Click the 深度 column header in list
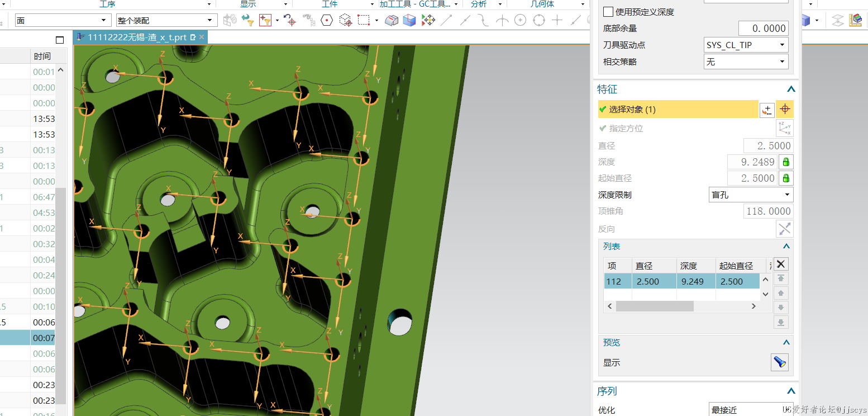Screen dimensions: 868x416 [x=696, y=266]
